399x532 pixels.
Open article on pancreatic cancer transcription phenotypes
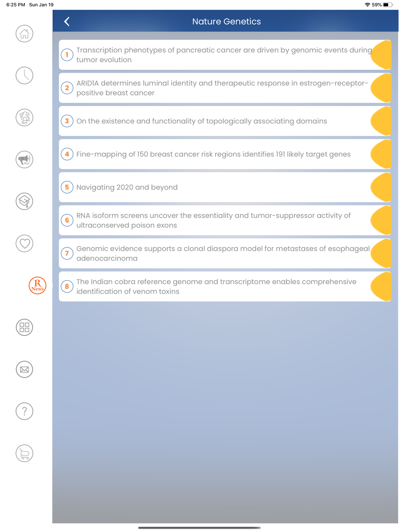[223, 55]
